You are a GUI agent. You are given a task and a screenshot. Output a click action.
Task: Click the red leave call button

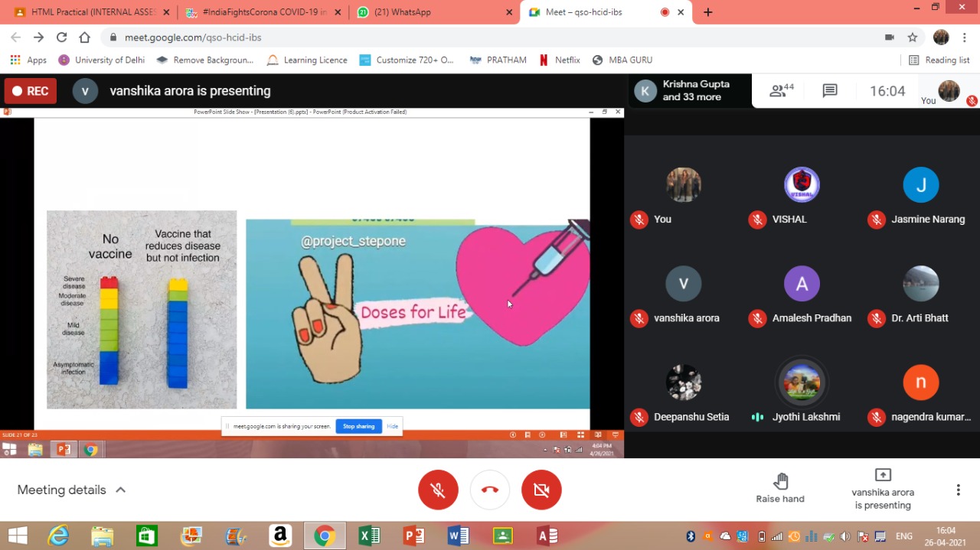coord(490,490)
